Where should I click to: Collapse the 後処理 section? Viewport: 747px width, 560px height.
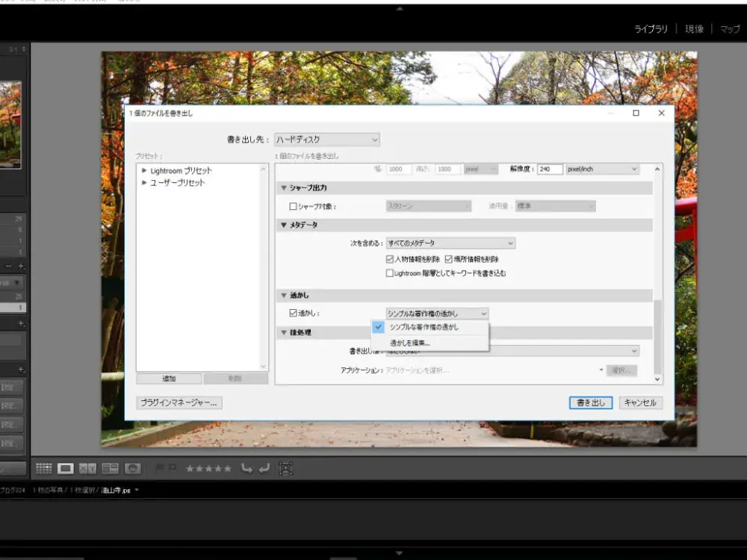pyautogui.click(x=284, y=332)
